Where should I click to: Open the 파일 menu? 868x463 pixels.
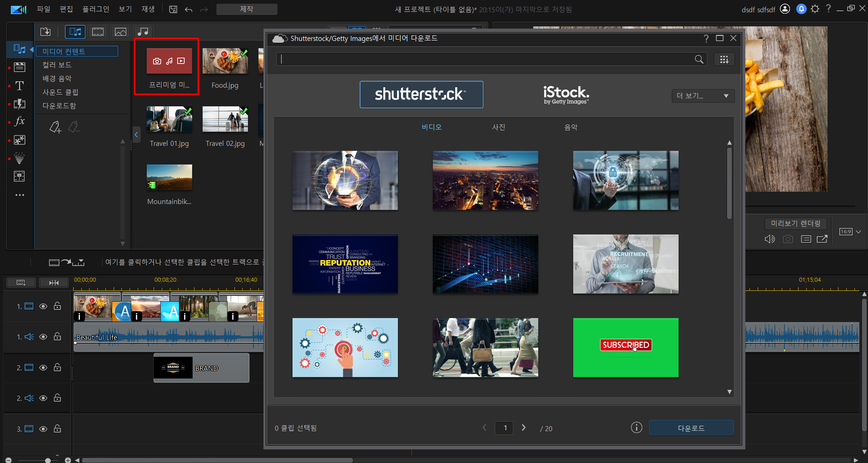pos(44,9)
